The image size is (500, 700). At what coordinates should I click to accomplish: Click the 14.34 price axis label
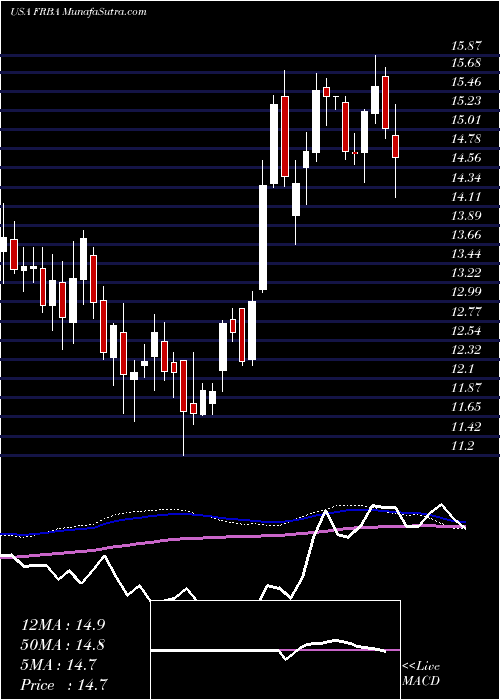coord(466,178)
